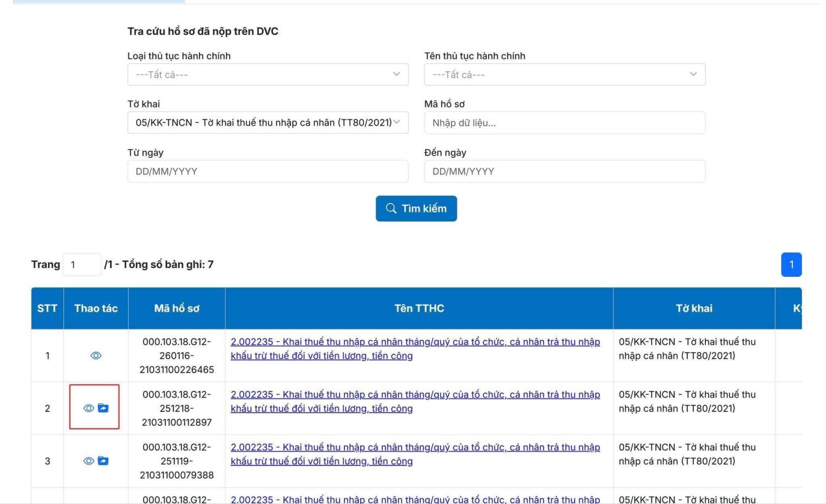
Task: Click the Thao tác column header
Action: (x=96, y=308)
